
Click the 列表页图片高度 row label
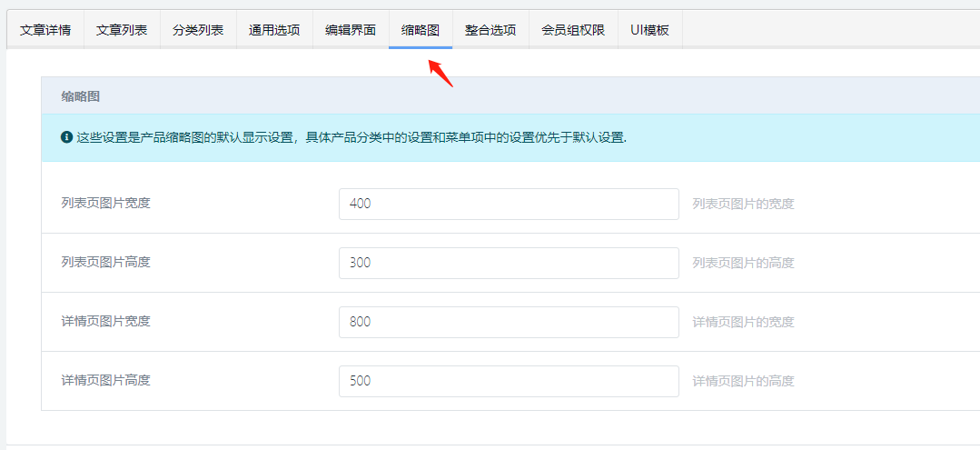pos(105,262)
